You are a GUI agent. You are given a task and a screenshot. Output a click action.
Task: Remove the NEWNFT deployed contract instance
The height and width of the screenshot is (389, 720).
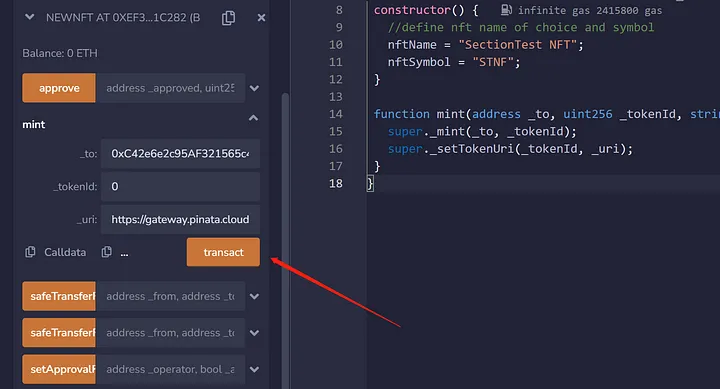pyautogui.click(x=261, y=18)
